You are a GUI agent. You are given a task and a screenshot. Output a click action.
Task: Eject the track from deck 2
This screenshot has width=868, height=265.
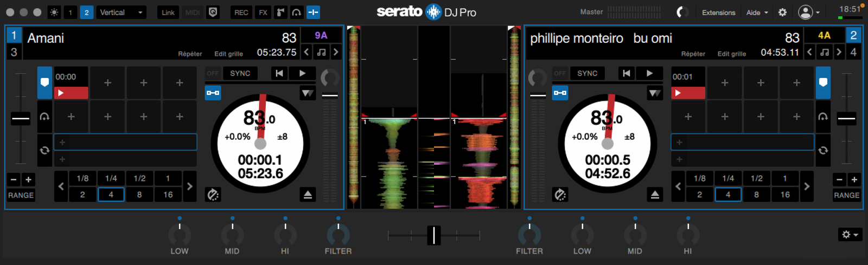point(655,195)
